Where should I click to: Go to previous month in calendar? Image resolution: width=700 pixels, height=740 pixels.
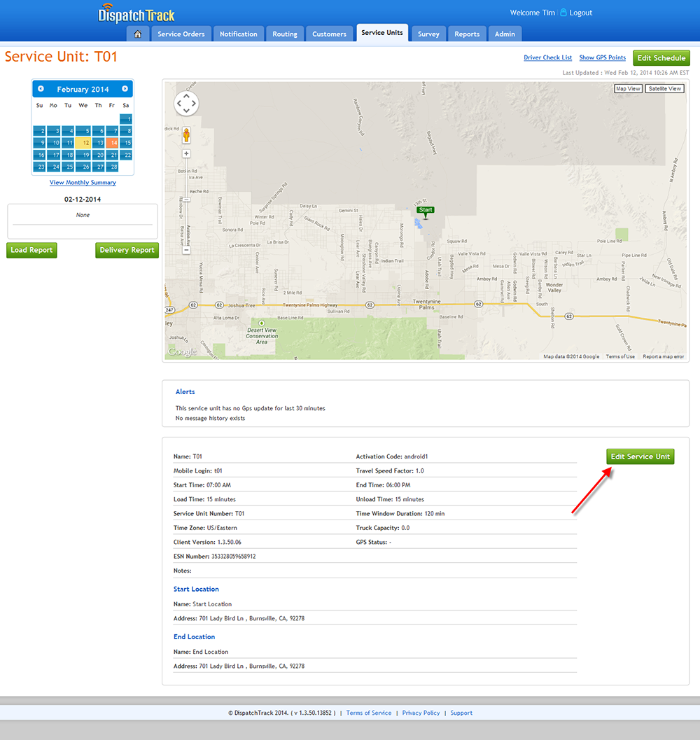[x=41, y=89]
